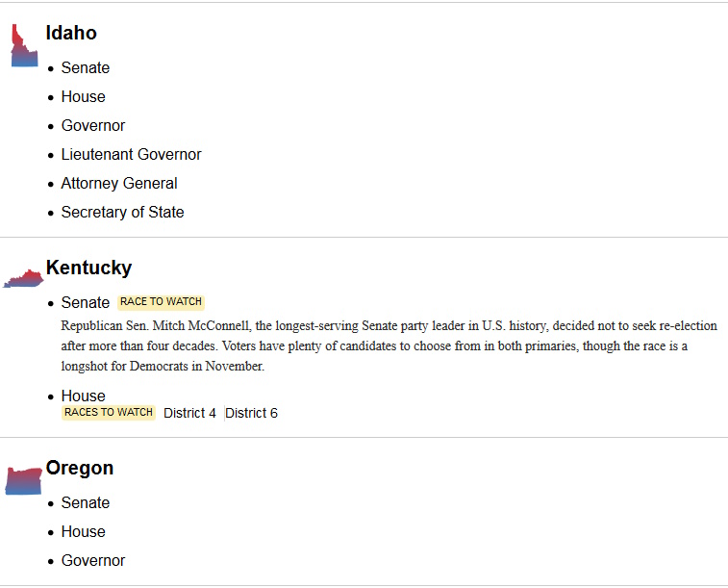Open Idaho House race link
The width and height of the screenshot is (728, 588).
tap(84, 96)
